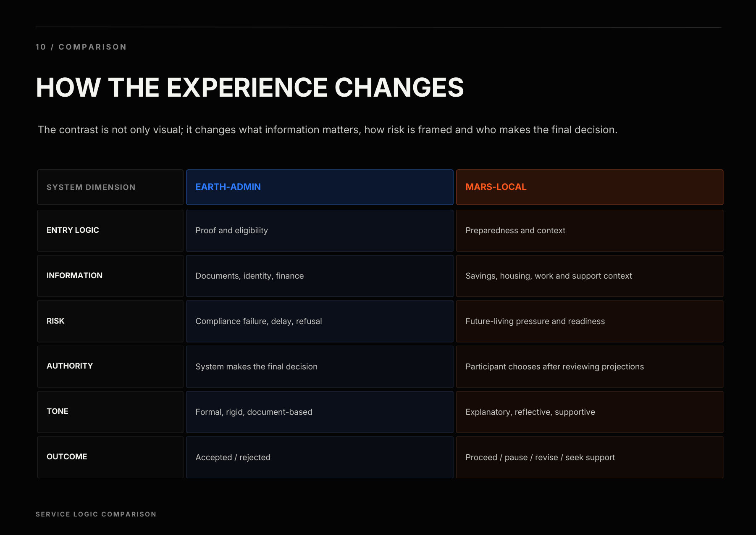Click the 'Proof and eligibility' cell

320,231
